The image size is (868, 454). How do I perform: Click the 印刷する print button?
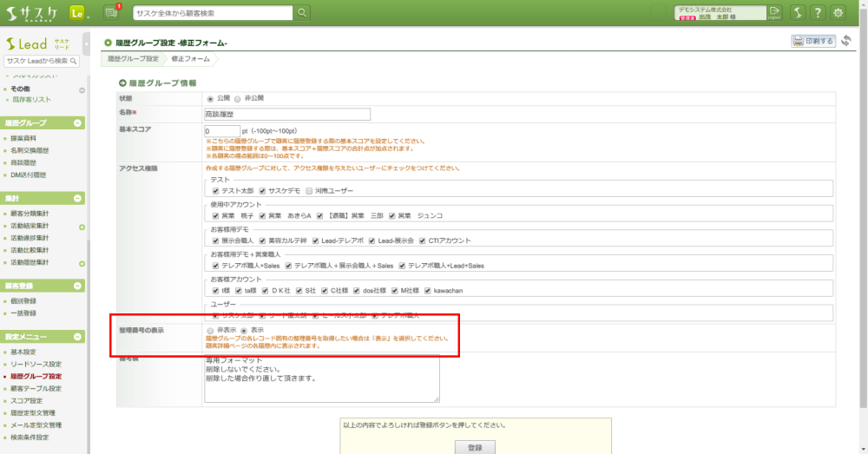812,41
